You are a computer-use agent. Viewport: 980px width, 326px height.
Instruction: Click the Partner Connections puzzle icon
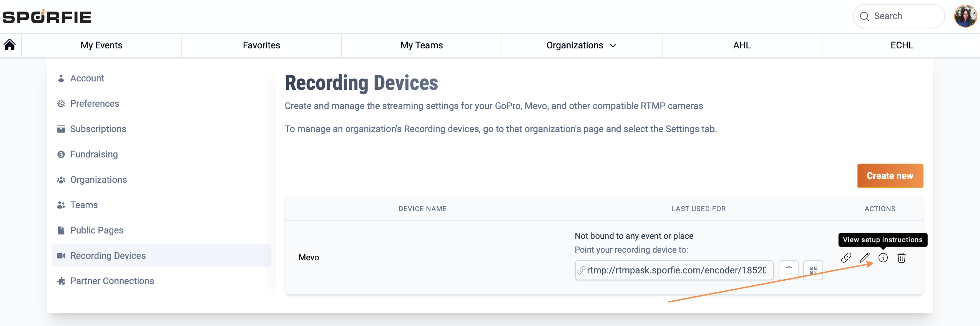(x=61, y=281)
